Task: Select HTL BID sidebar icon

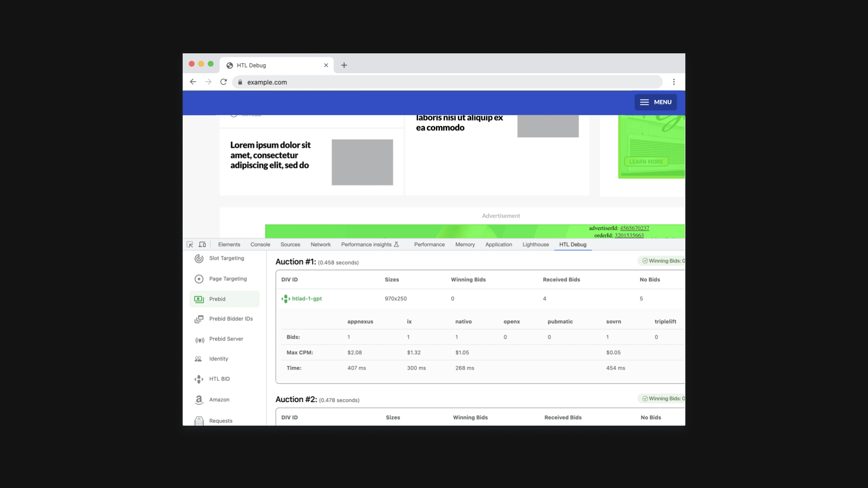Action: [199, 379]
